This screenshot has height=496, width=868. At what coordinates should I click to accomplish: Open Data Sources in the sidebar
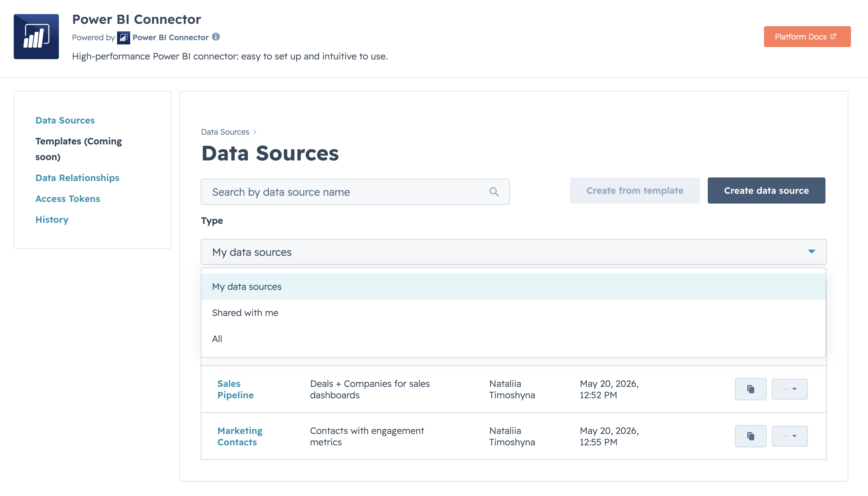[x=65, y=120]
